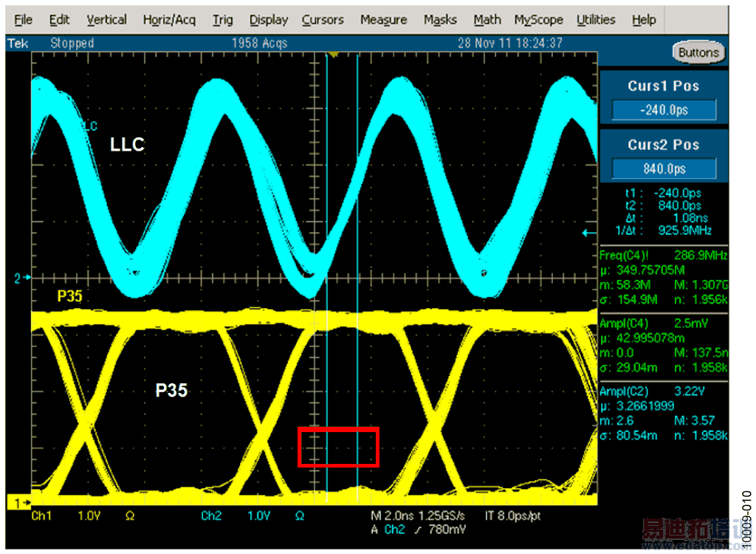The image size is (756, 554).
Task: Click the IT 8.0ps/pt readout
Action: [512, 516]
